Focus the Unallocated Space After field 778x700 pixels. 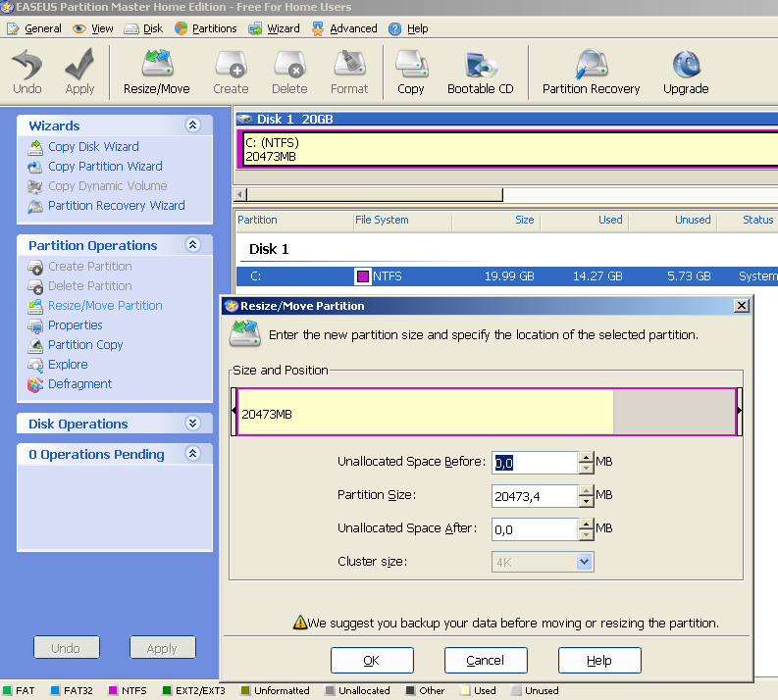coord(535,529)
